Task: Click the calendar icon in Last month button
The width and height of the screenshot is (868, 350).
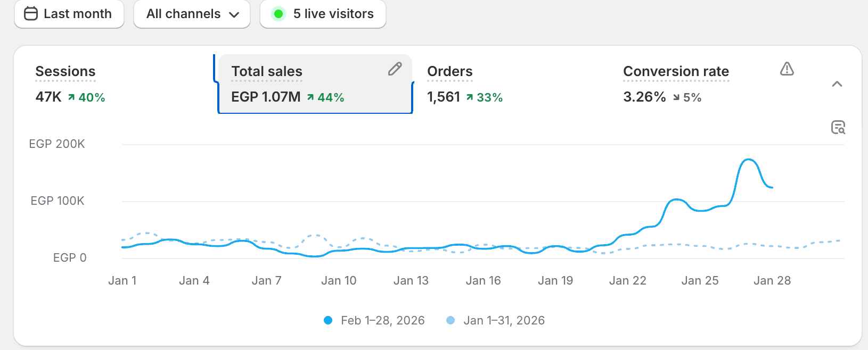Action: tap(31, 13)
